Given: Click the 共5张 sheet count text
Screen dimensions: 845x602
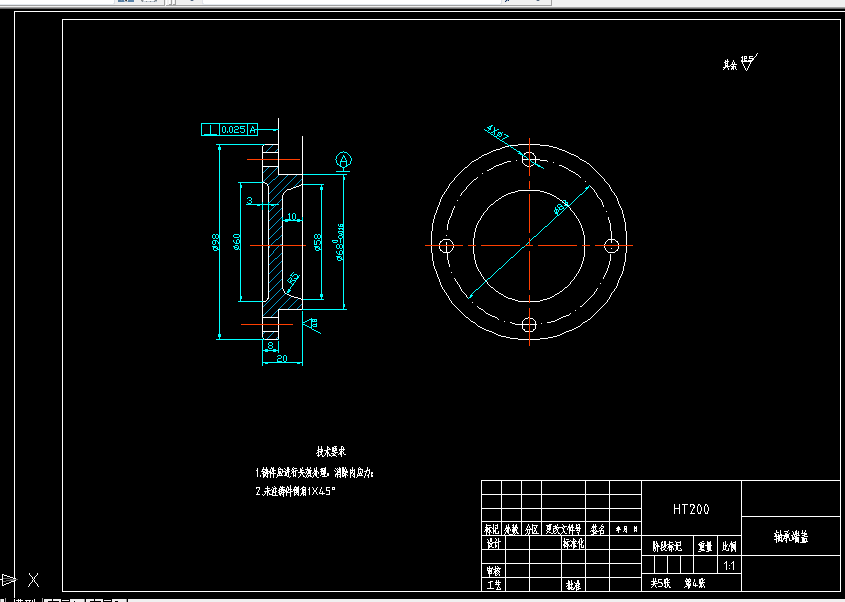Looking at the screenshot, I should coord(660,583).
